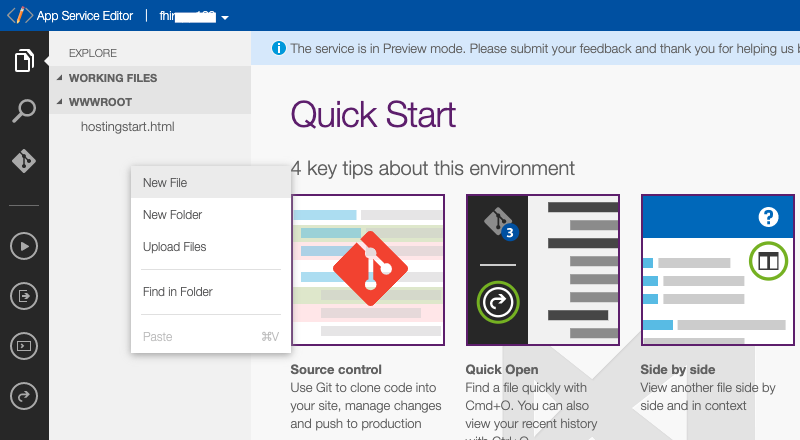Click the info icon in preview banner

click(x=279, y=48)
